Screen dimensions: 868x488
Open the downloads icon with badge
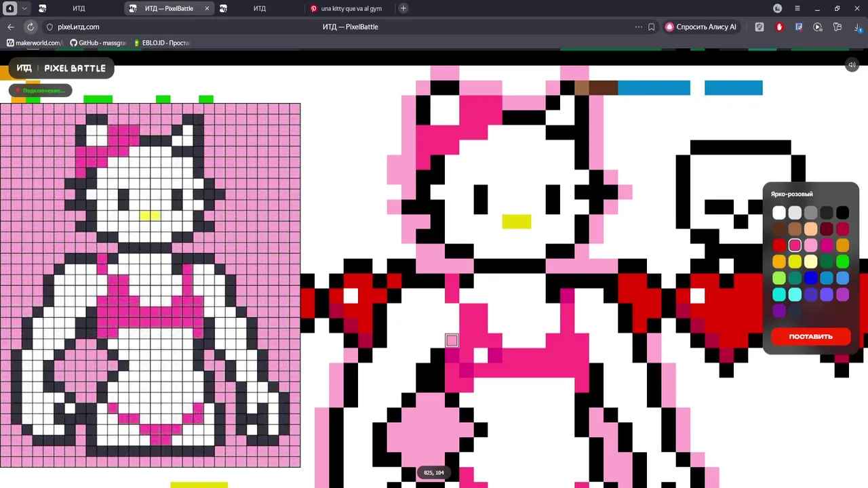pos(858,27)
